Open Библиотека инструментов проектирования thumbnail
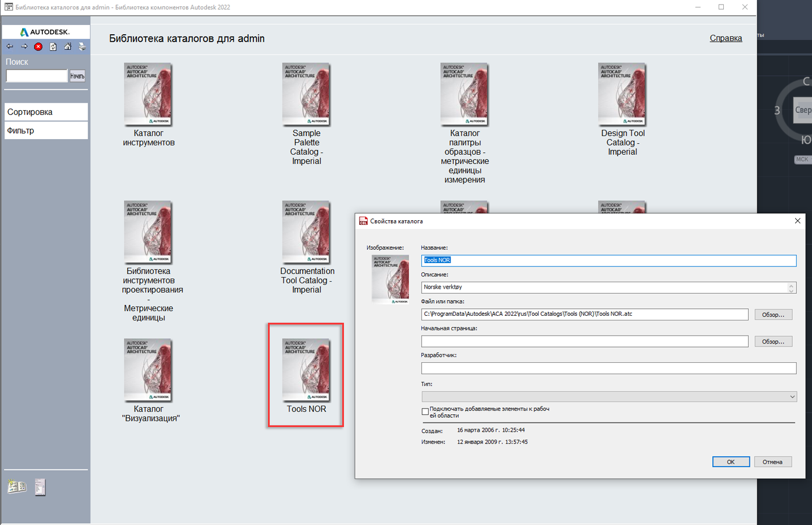The image size is (812, 525). (x=148, y=232)
